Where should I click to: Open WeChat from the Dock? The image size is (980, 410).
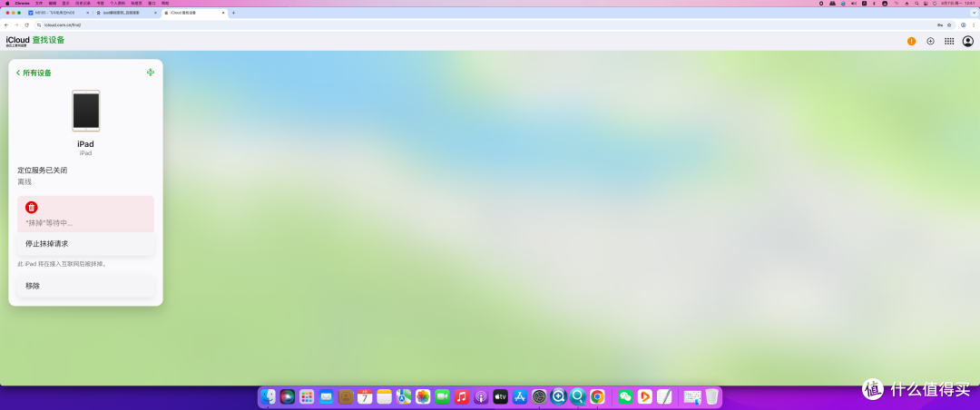coord(625,396)
